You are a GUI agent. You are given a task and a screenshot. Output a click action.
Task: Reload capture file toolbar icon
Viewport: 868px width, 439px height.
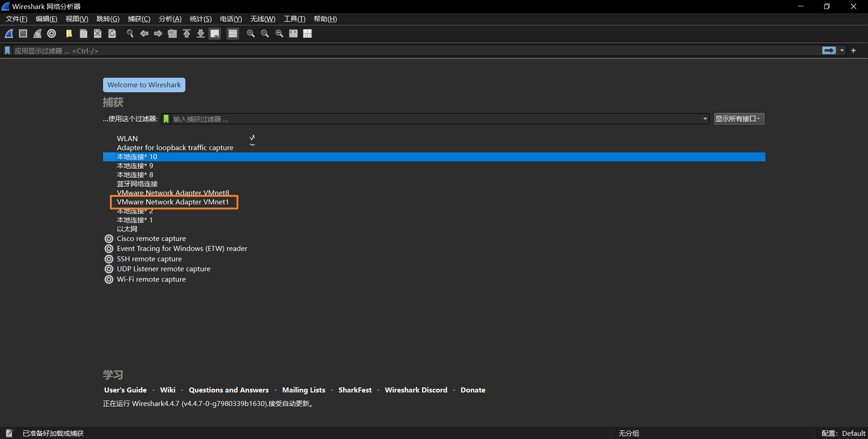tap(112, 33)
